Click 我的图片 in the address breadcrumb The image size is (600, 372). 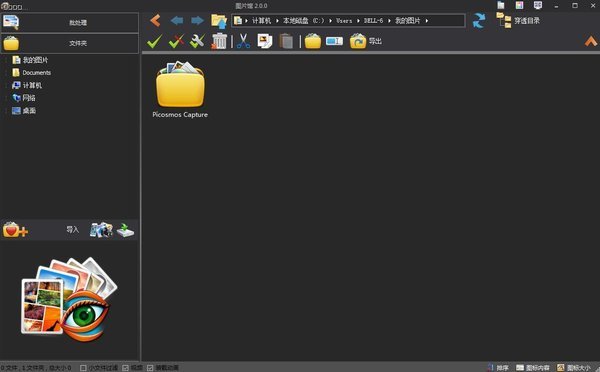[x=408, y=21]
